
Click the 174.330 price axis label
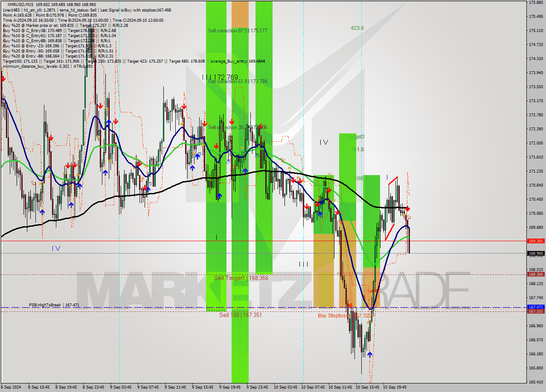[536, 59]
